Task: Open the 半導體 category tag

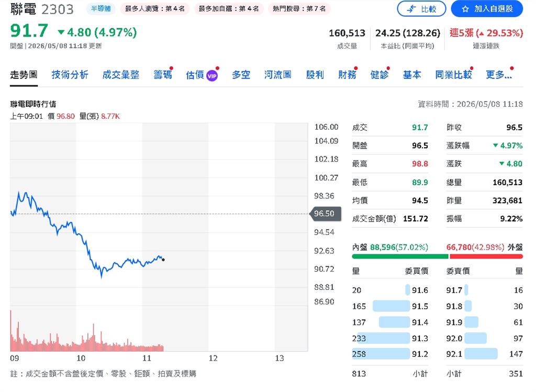Action: [x=101, y=8]
